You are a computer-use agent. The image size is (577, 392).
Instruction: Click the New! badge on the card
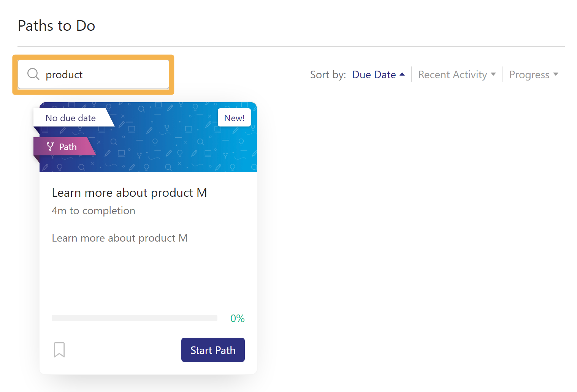(x=234, y=118)
